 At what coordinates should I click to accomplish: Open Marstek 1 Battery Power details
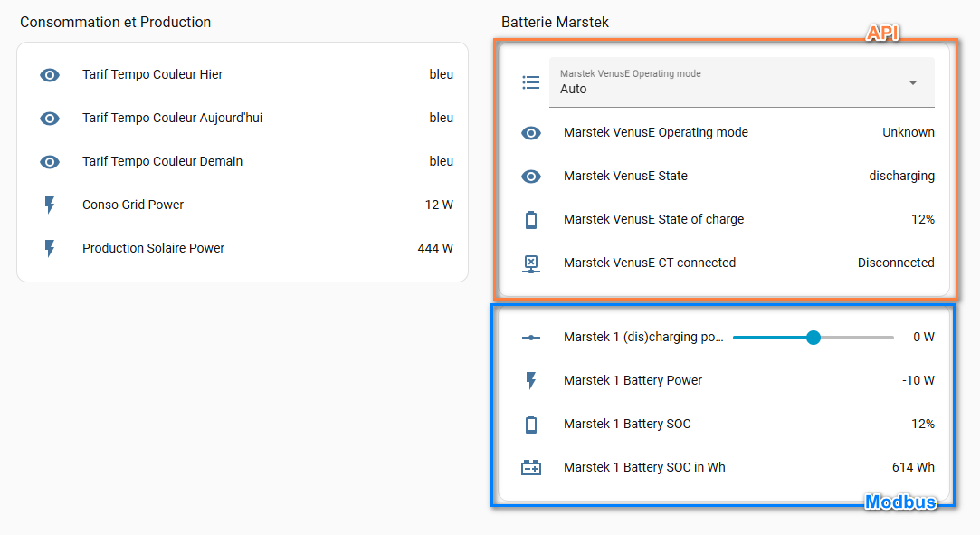(633, 380)
